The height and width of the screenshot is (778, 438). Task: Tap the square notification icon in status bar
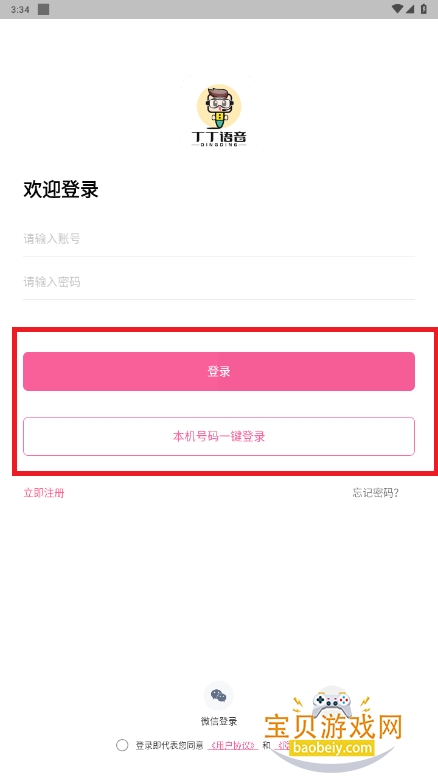click(44, 9)
